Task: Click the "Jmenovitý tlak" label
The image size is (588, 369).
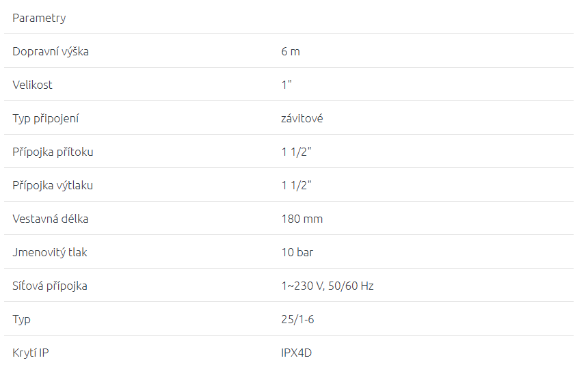Action: tap(50, 252)
